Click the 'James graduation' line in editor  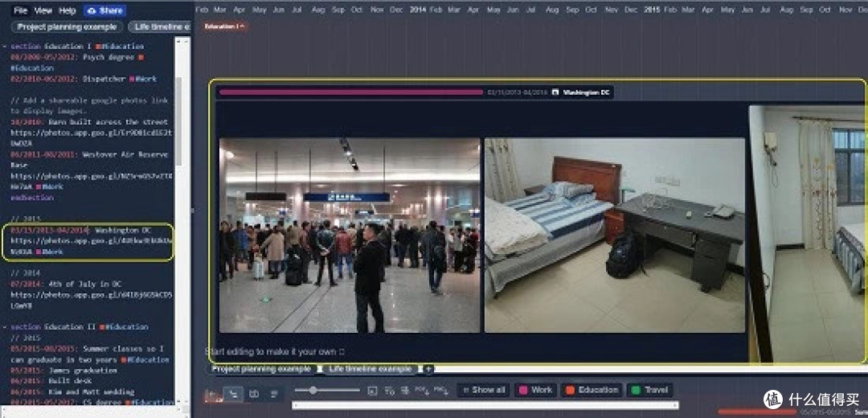pyautogui.click(x=63, y=371)
